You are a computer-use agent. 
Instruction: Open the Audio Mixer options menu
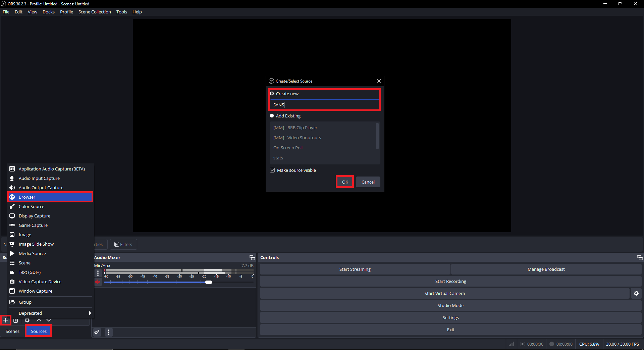coord(108,332)
